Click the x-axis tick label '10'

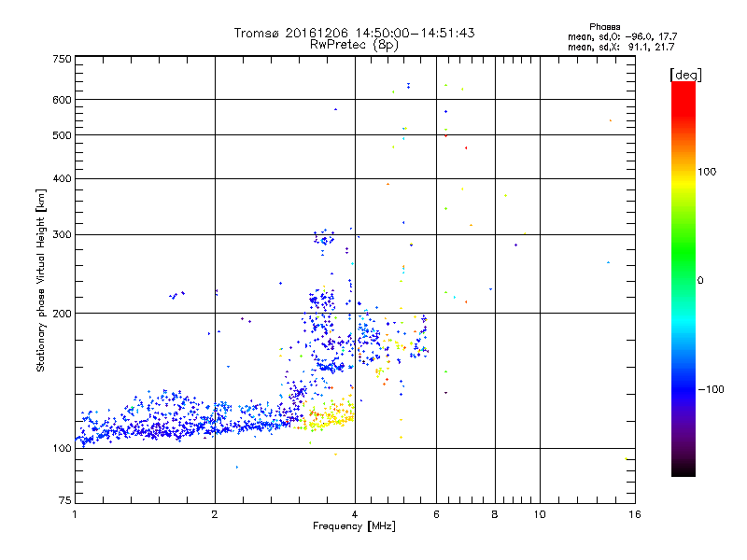[540, 515]
